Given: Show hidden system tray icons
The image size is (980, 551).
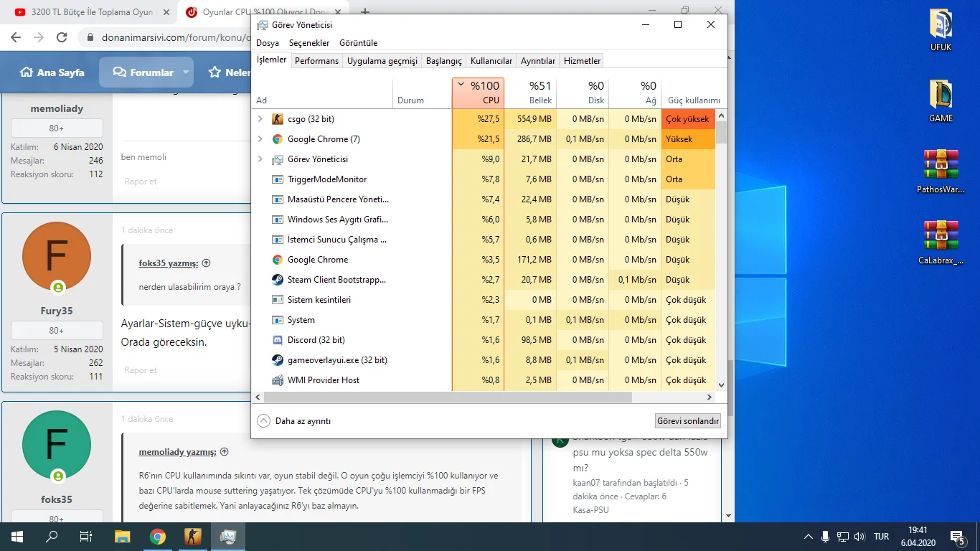Looking at the screenshot, I should click(809, 537).
